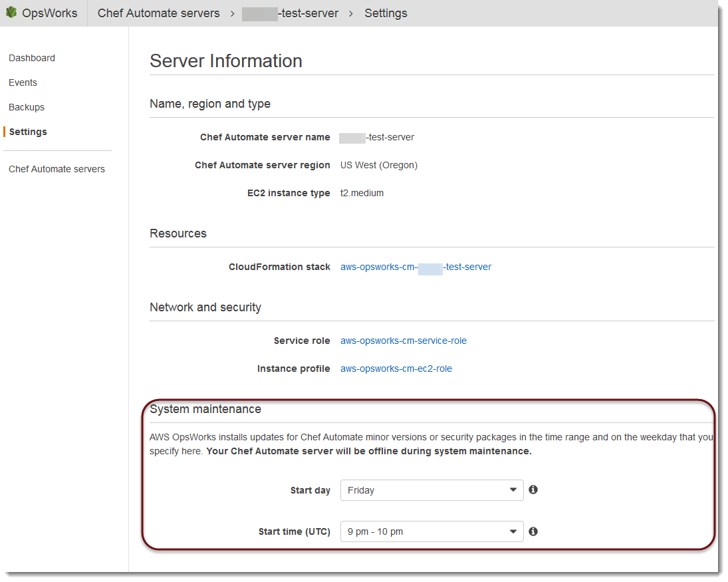Click the US West (Oregon) region value
Image resolution: width=728 pixels, height=582 pixels.
coord(379,166)
